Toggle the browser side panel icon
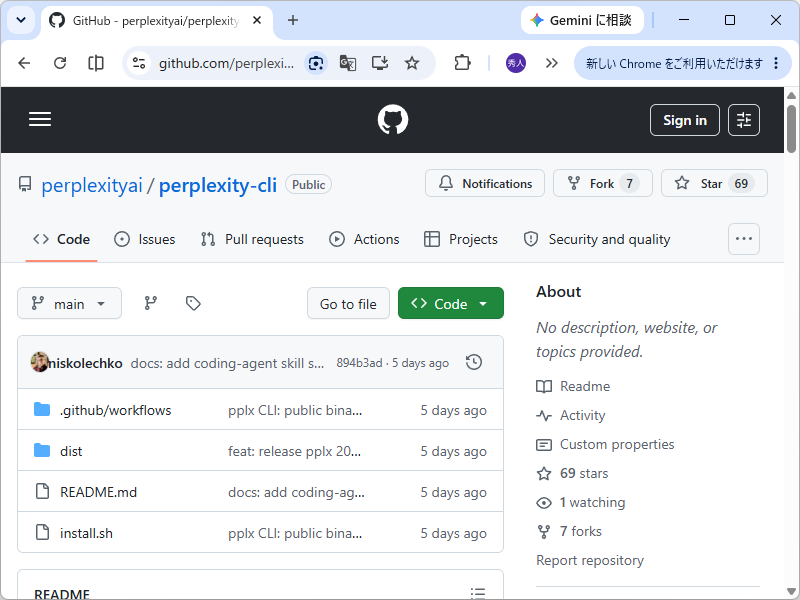This screenshot has height=600, width=800. click(x=96, y=63)
